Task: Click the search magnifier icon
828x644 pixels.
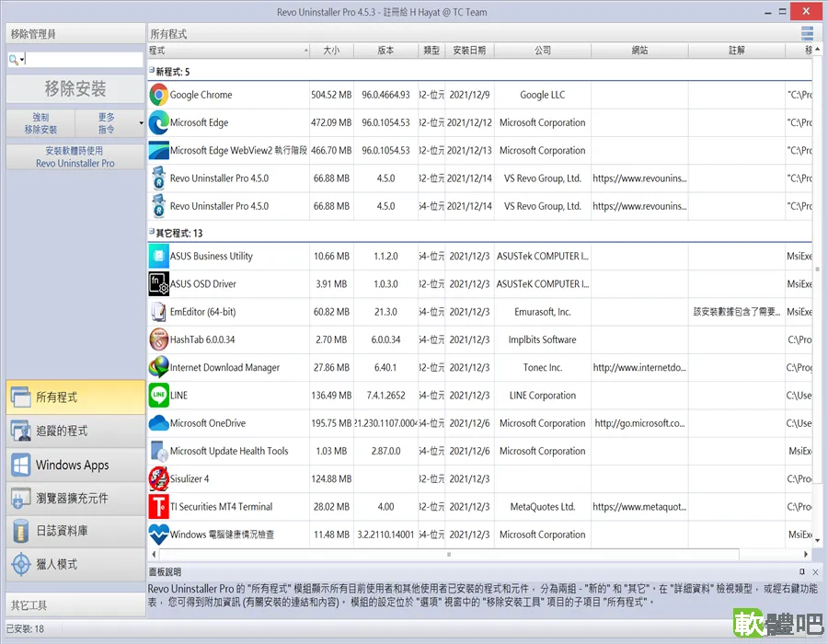Action: (13, 60)
